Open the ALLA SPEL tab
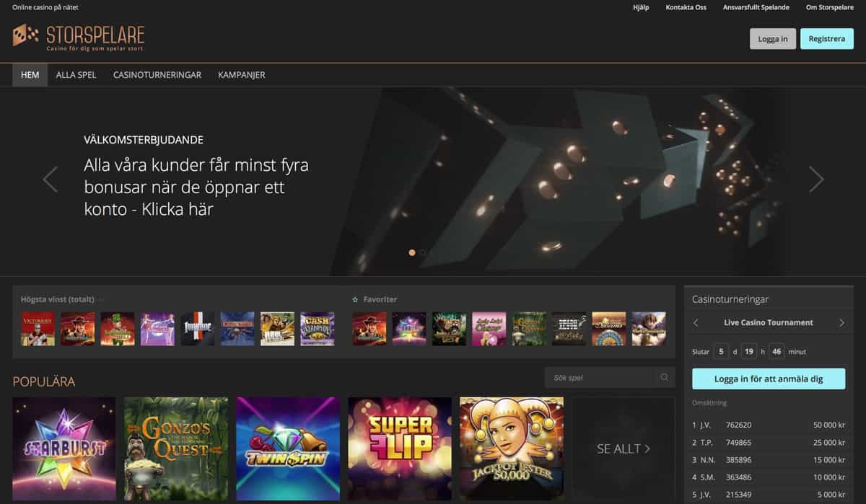This screenshot has width=866, height=504. (76, 75)
